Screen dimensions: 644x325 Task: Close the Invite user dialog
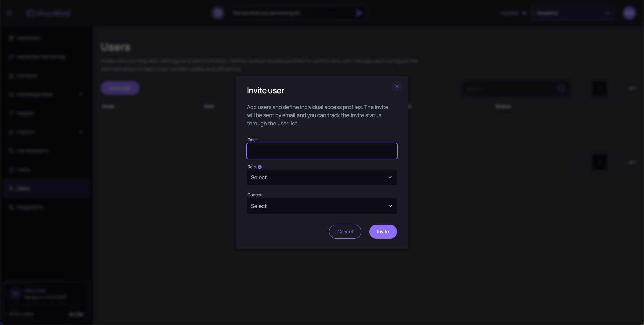(397, 87)
